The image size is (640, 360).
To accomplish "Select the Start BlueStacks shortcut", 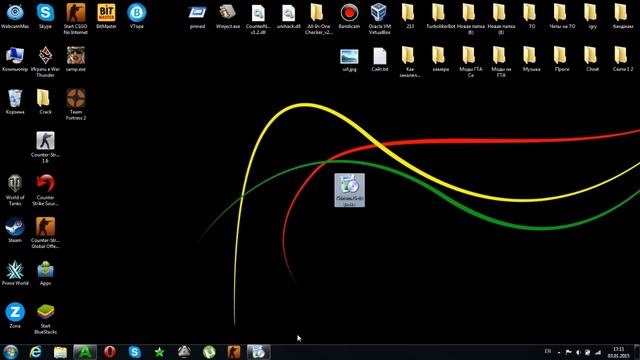I will [x=45, y=319].
